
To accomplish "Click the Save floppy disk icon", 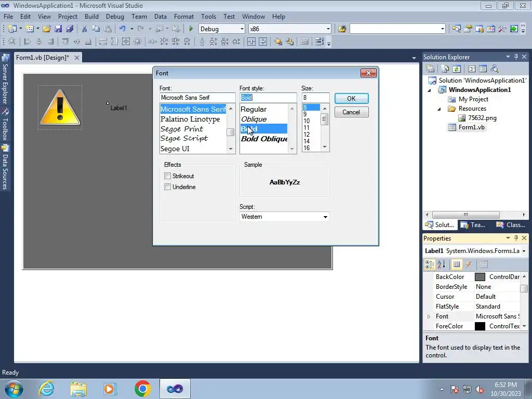I will (58, 29).
